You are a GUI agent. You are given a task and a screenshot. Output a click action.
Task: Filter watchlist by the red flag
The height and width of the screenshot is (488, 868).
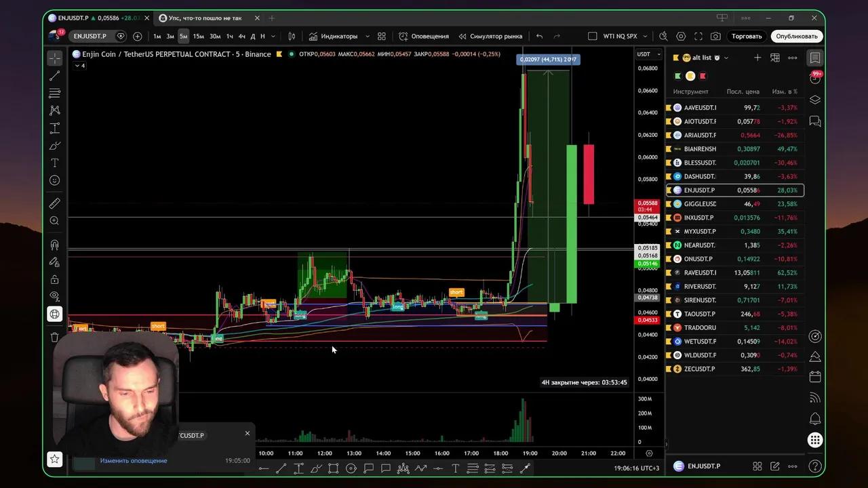pos(703,76)
